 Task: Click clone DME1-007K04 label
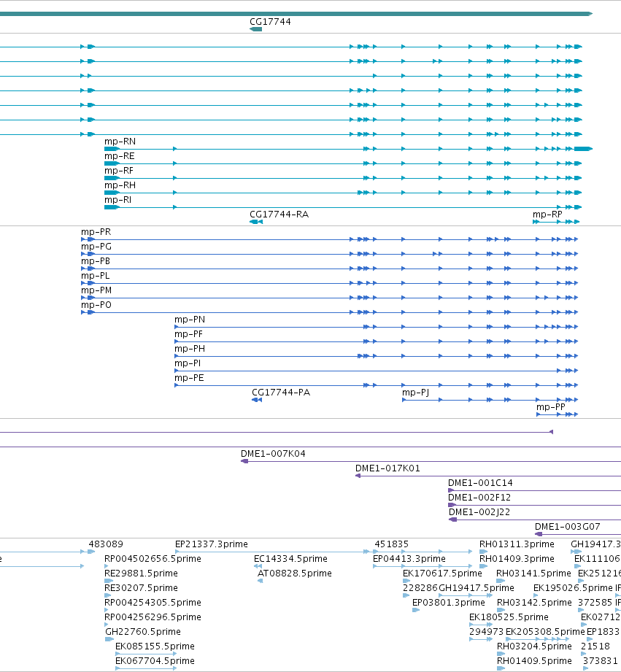tap(273, 453)
